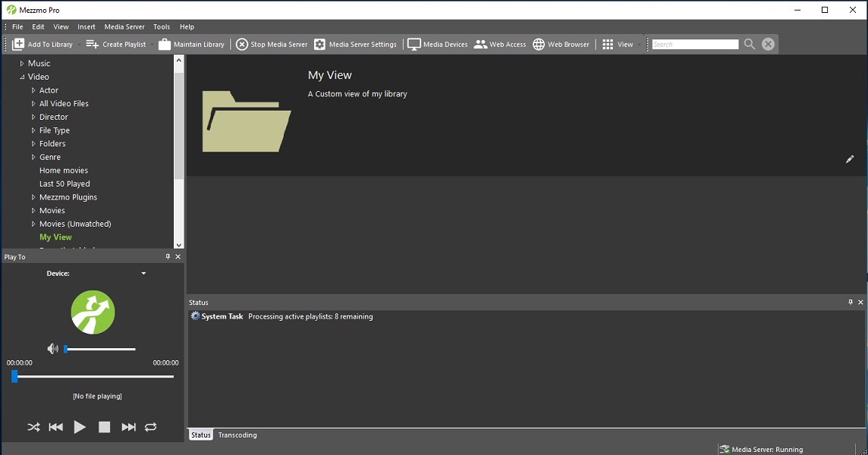Screen dimensions: 868x455
Task: Click the My View folder thumbnail
Action: point(247,121)
